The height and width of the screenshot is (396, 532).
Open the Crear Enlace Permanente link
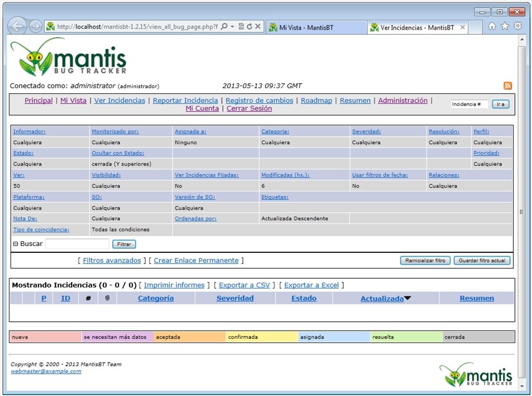pyautogui.click(x=196, y=261)
